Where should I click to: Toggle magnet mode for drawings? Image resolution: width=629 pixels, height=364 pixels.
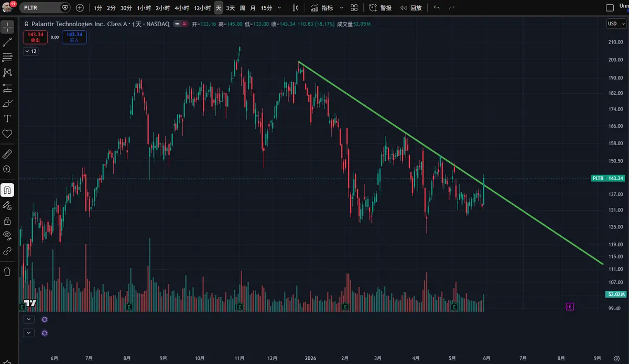coord(7,190)
